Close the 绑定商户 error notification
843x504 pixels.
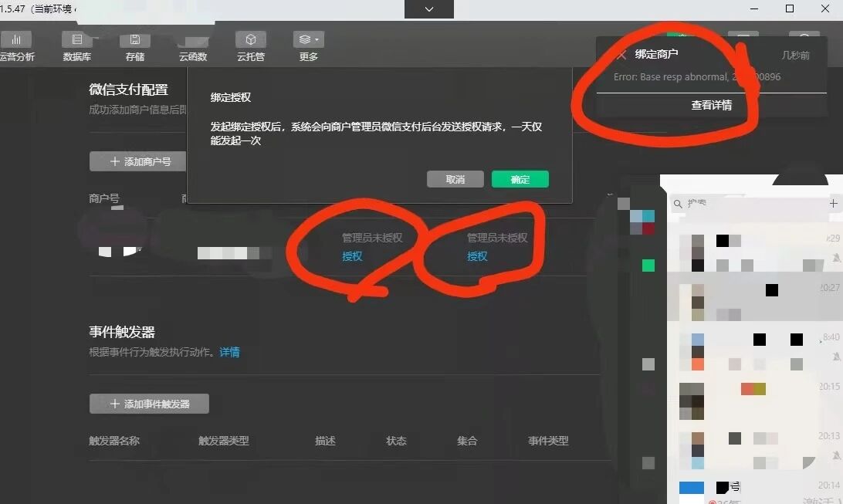[x=621, y=54]
